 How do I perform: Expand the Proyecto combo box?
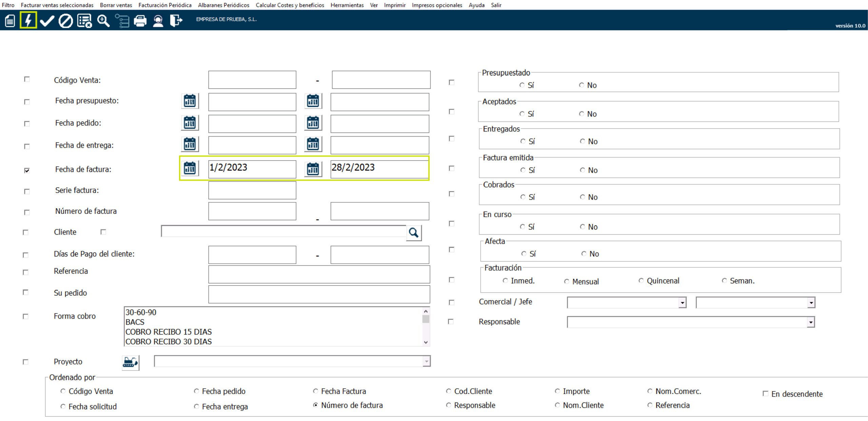point(427,362)
